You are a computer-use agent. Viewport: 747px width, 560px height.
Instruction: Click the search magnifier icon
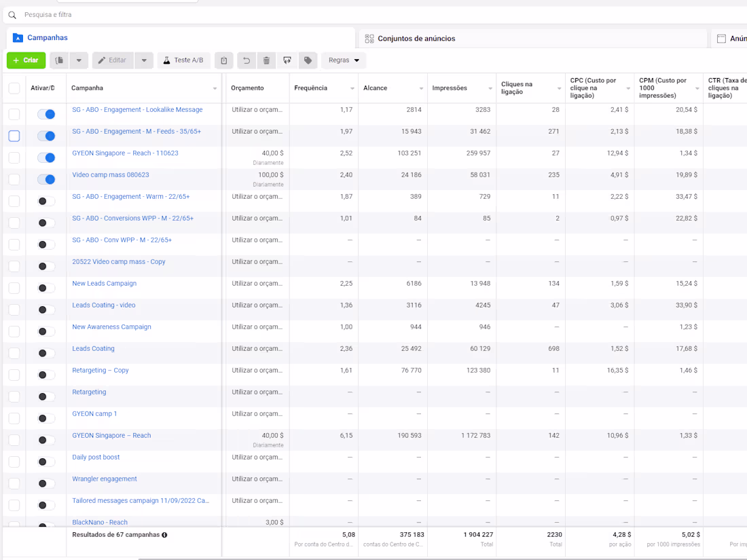(12, 15)
